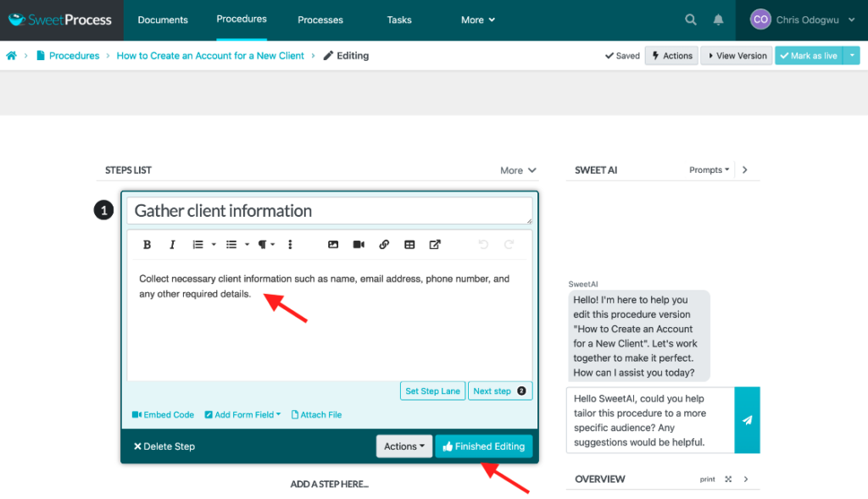Click Attach File link

[x=317, y=415]
